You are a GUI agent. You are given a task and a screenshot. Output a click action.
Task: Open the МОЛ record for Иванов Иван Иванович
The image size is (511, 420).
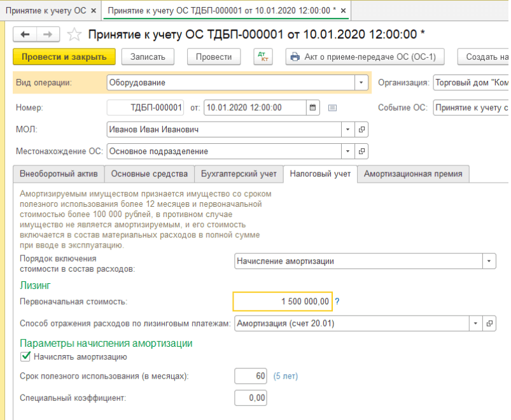click(x=362, y=130)
